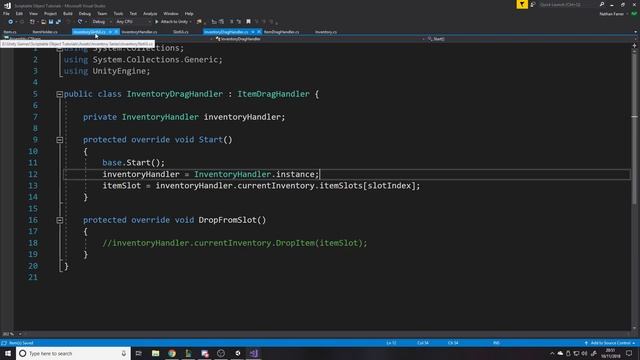Open the View menu
Image resolution: width=640 pixels, height=360 pixels.
click(33, 13)
